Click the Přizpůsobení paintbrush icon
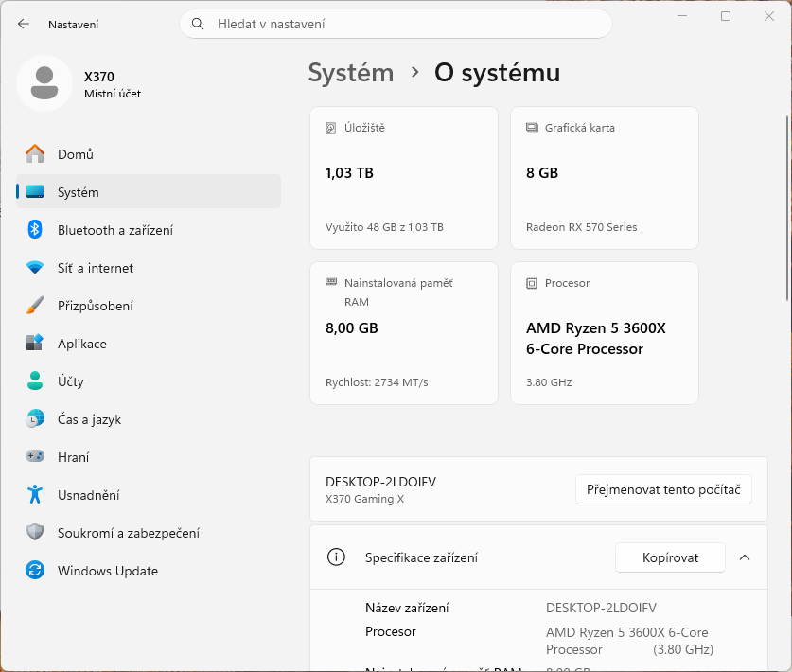Image resolution: width=792 pixels, height=672 pixels. [x=35, y=306]
